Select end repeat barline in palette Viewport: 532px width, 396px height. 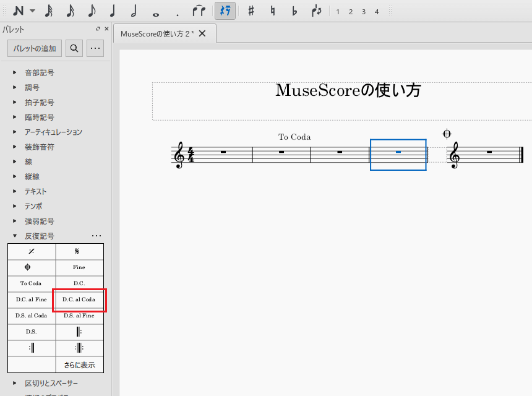pos(32,348)
